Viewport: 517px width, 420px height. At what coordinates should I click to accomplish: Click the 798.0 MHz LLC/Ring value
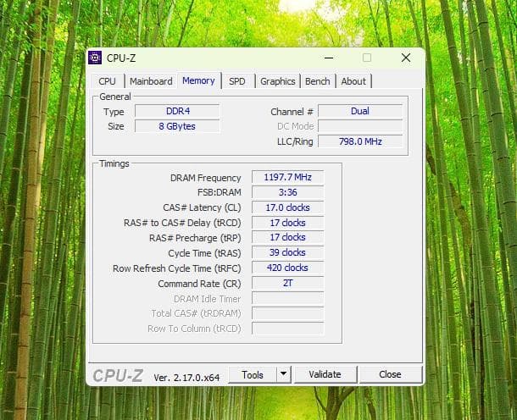point(360,141)
